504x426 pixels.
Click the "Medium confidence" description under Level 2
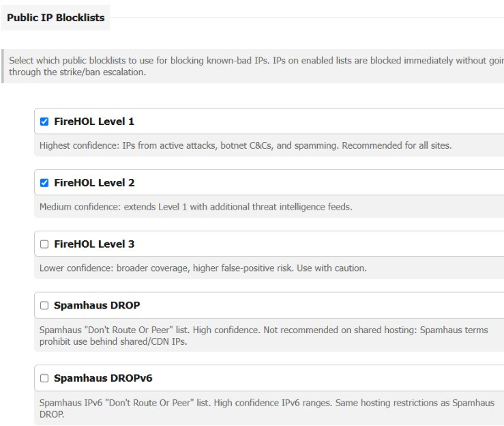point(196,207)
